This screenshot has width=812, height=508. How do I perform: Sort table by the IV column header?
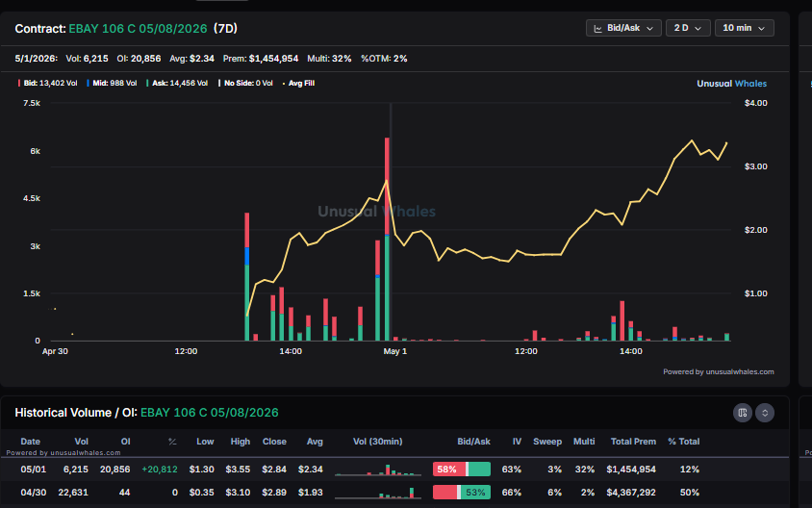pos(517,442)
